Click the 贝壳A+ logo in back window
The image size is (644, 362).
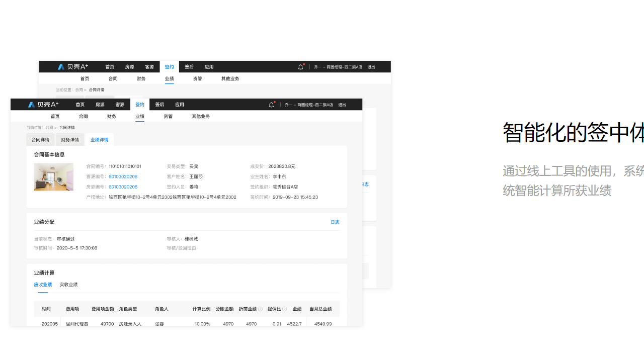tap(73, 67)
